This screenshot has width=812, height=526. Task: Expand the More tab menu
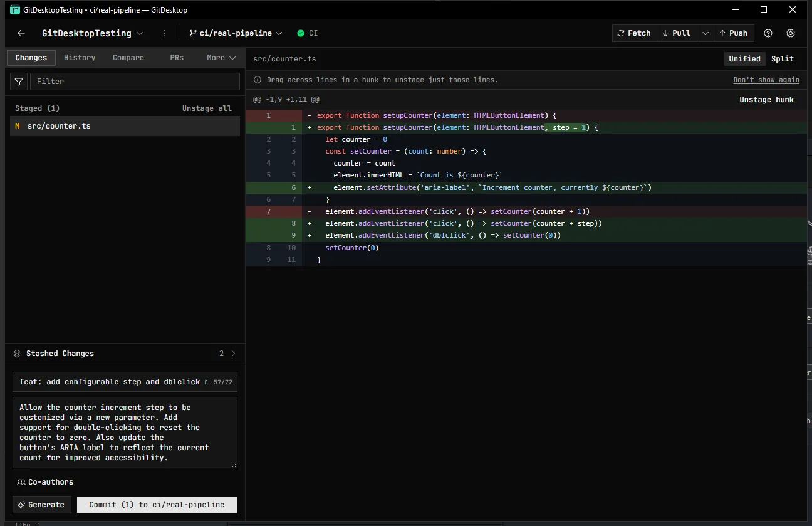[x=221, y=58]
